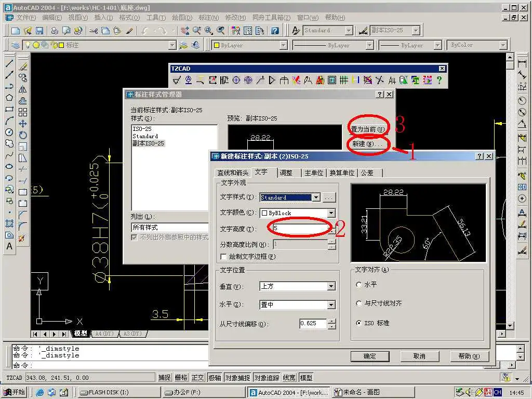The height and width of the screenshot is (399, 532).
Task: Click the 文字高度 input field
Action: [300, 228]
